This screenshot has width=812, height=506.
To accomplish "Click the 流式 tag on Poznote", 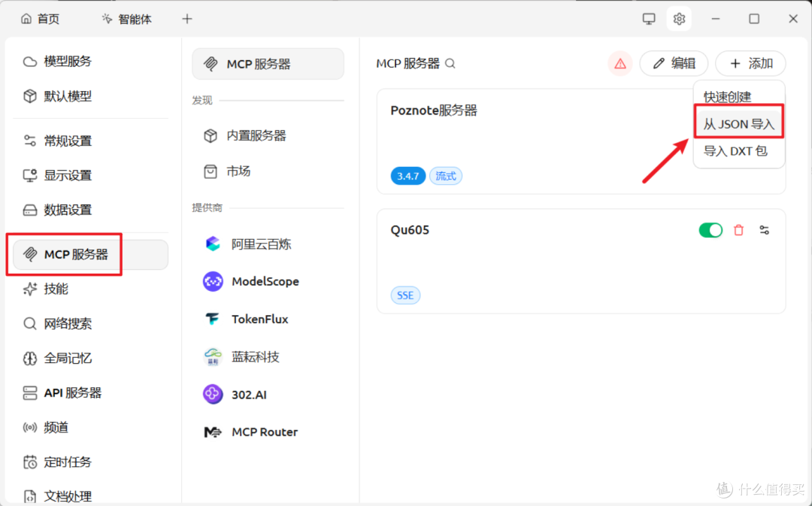I will pos(445,176).
